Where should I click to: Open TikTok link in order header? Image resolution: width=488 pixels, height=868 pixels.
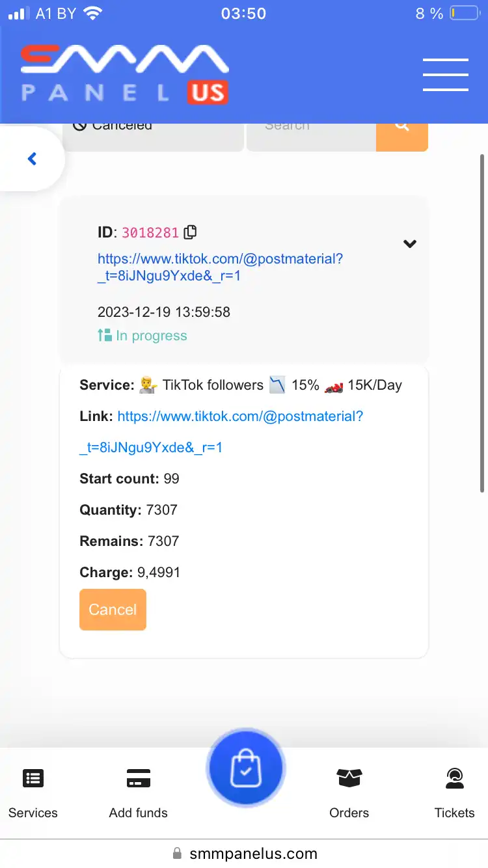pyautogui.click(x=220, y=267)
